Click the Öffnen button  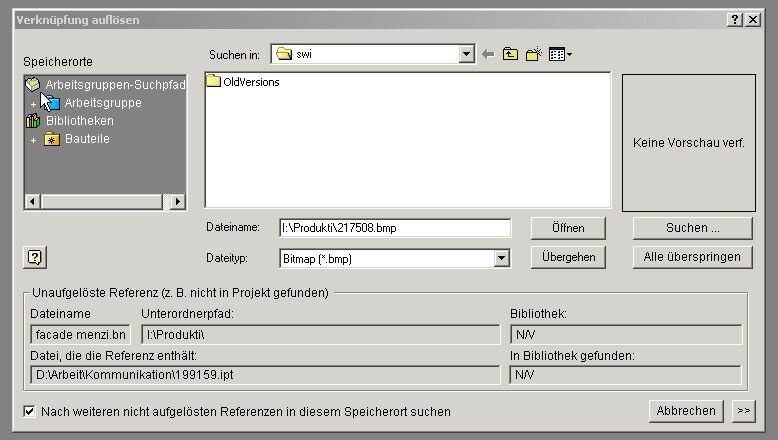tap(568, 228)
